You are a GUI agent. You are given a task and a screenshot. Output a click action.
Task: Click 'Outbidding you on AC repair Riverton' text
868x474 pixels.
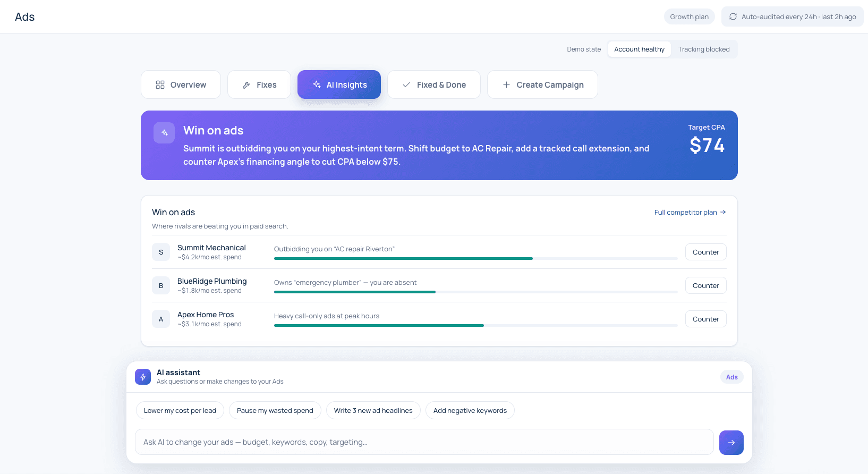point(334,249)
